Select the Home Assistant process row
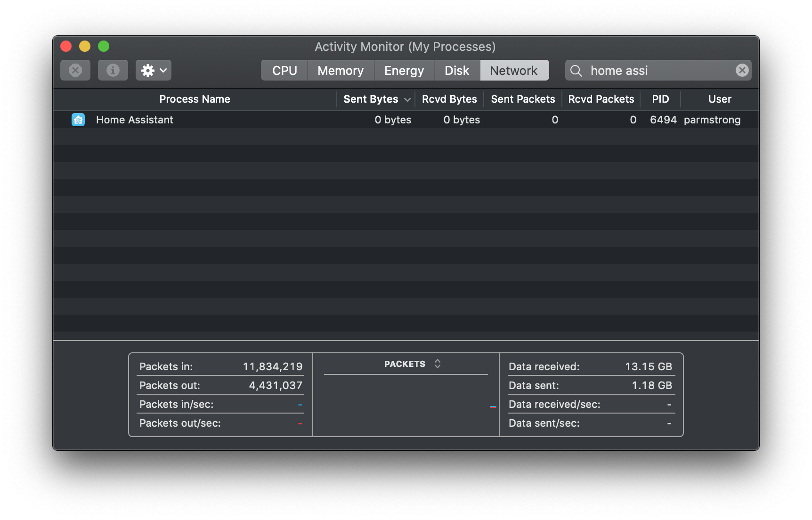Screen dimensions: 812x520 tap(406, 120)
